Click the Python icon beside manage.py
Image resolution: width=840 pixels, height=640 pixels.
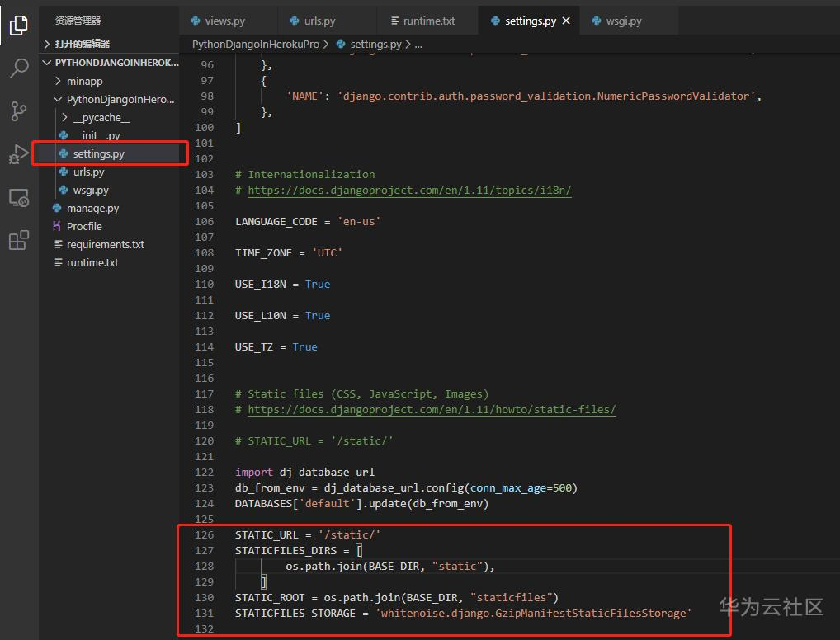pos(57,209)
